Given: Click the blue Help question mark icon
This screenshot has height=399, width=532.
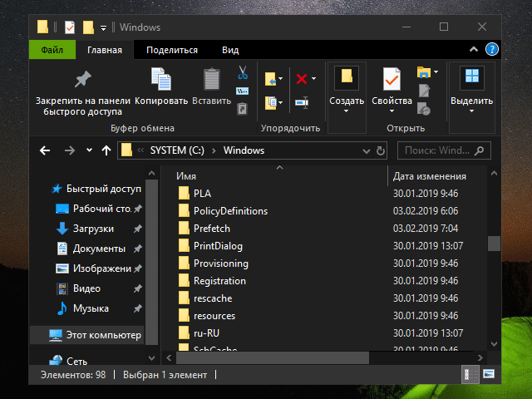Looking at the screenshot, I should (491, 50).
